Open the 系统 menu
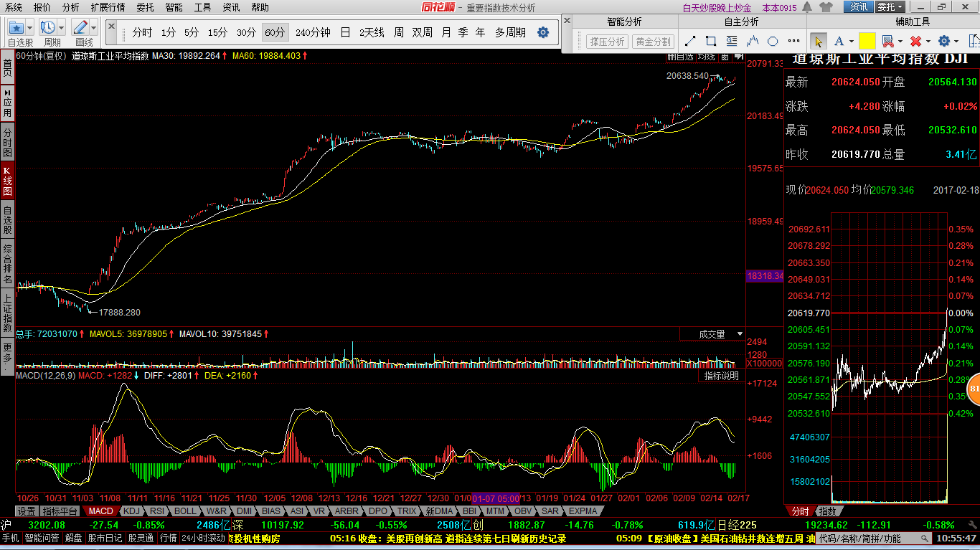This screenshot has height=550, width=980. (x=13, y=7)
